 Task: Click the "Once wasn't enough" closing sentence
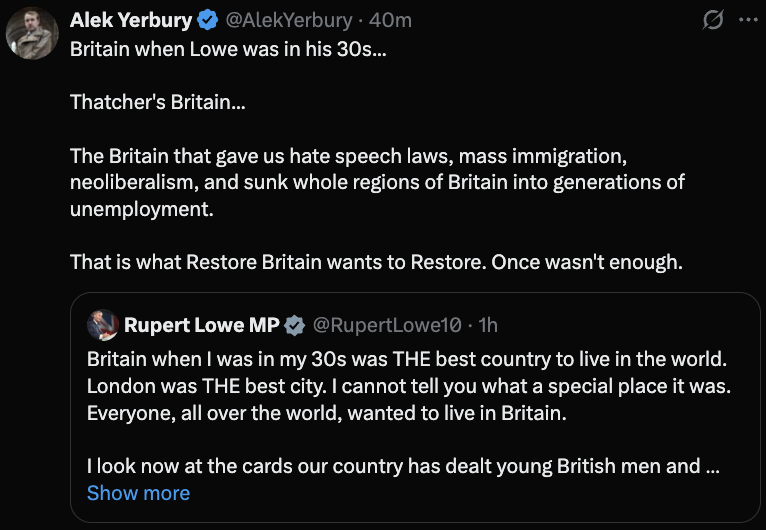tap(599, 262)
